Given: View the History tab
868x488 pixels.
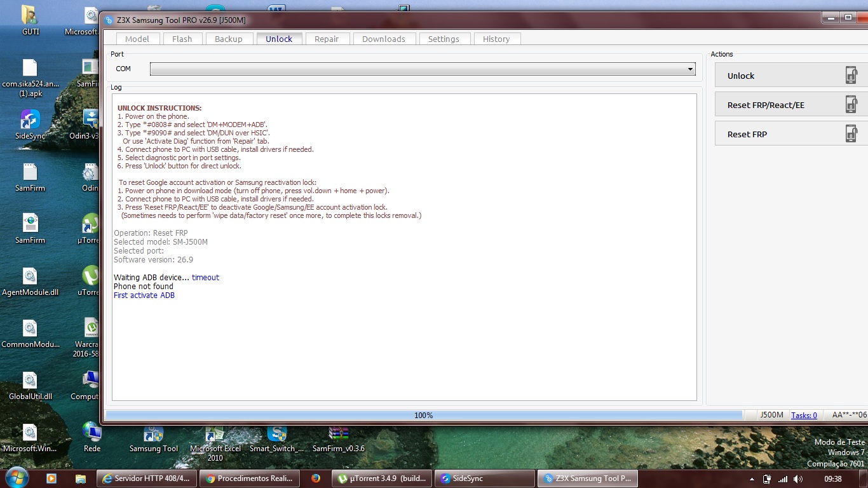Looking at the screenshot, I should [x=496, y=39].
